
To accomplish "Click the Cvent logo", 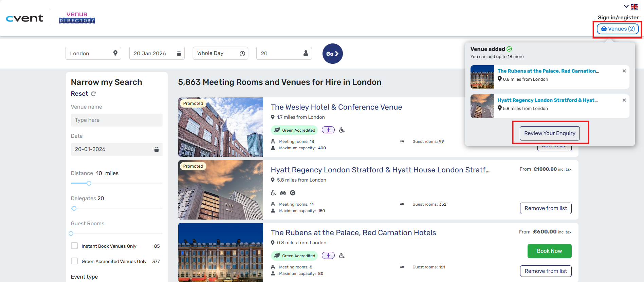I will (25, 18).
